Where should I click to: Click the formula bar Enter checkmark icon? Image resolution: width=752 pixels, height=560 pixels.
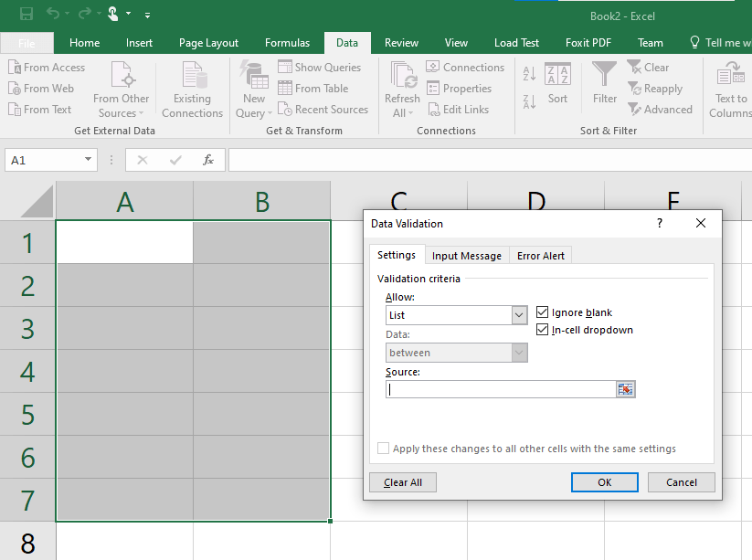(x=175, y=160)
